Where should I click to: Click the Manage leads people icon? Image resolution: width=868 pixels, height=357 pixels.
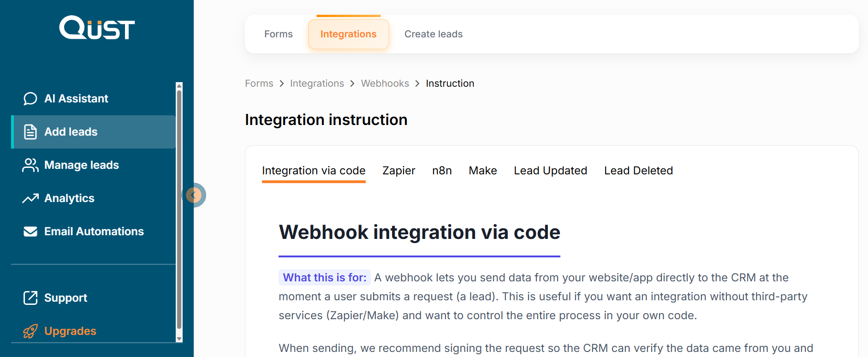tap(30, 165)
